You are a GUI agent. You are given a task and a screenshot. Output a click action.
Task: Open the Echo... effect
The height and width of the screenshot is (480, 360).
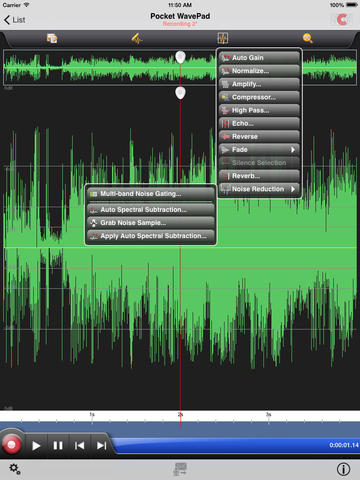point(259,123)
